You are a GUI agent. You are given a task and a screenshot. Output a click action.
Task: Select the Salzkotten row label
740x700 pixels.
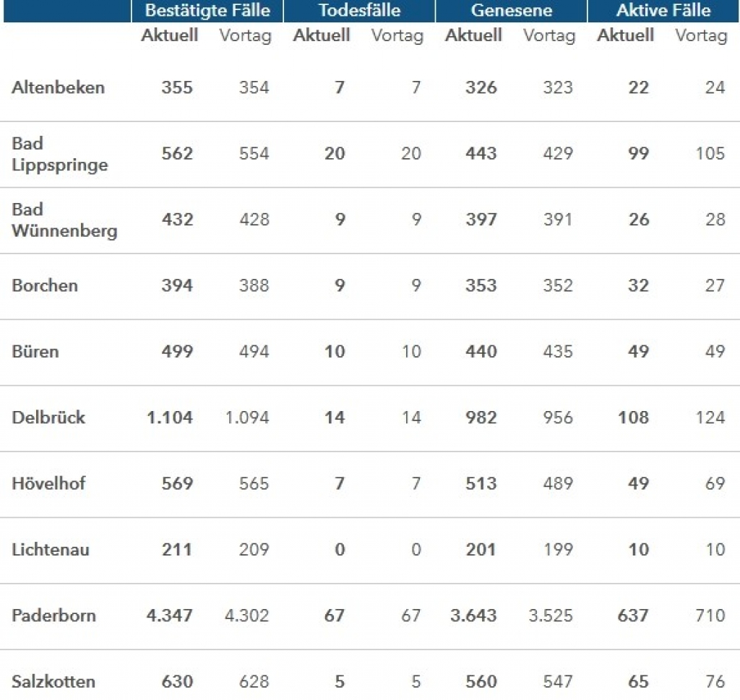[53, 682]
